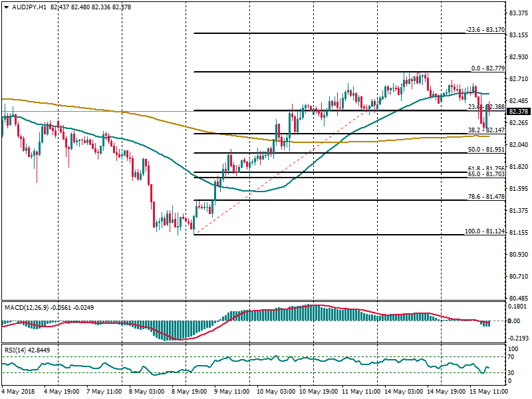The width and height of the screenshot is (532, 399).
Task: Select the 50.0 - 81.951 Fibonacci level label
Action: (x=487, y=150)
